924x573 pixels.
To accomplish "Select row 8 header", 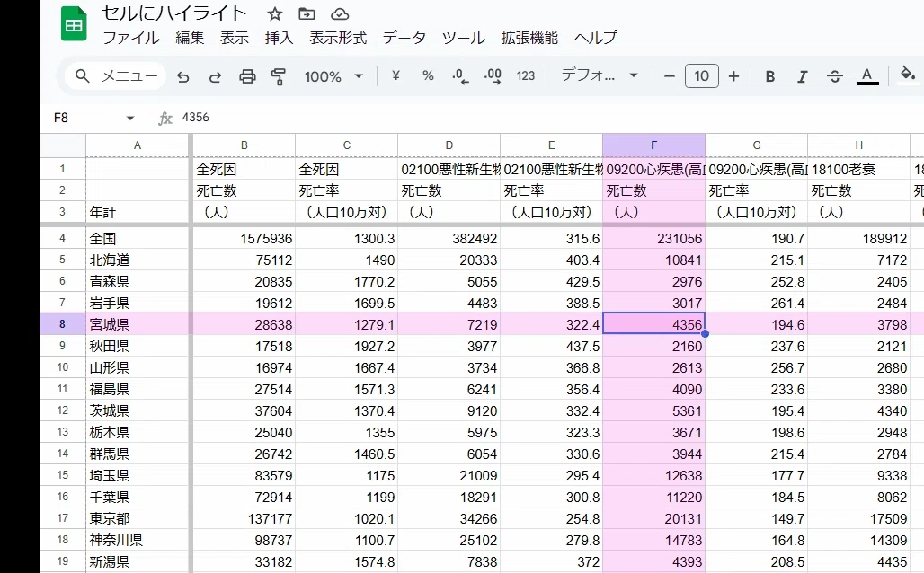I will click(x=62, y=324).
